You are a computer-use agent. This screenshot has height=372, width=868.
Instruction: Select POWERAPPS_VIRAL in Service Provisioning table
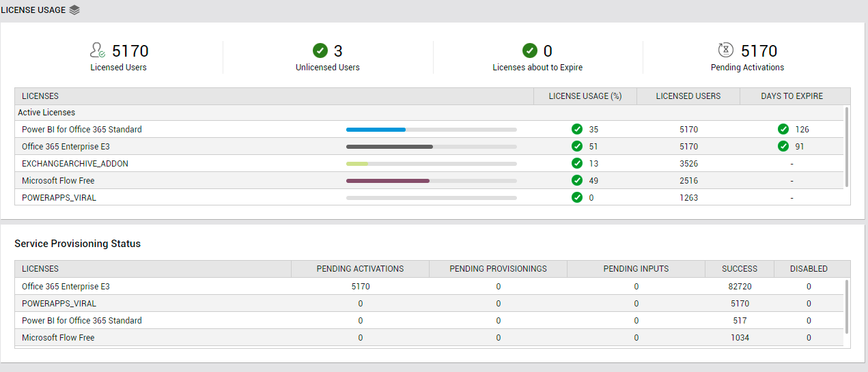point(59,304)
